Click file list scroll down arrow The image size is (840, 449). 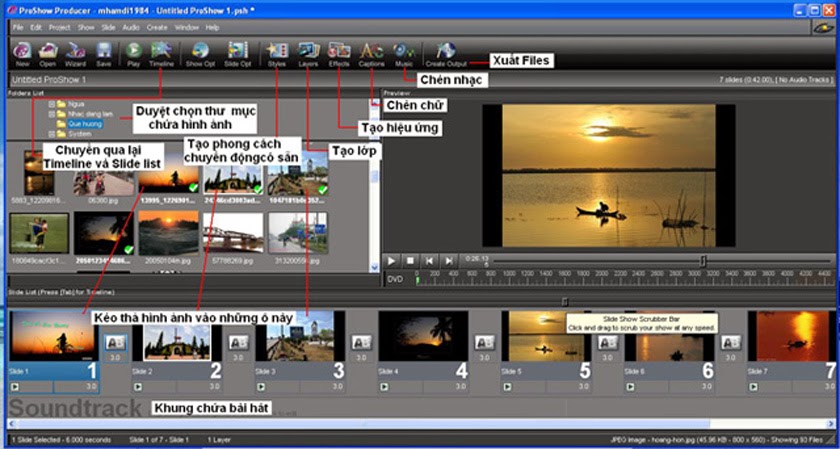tap(374, 266)
